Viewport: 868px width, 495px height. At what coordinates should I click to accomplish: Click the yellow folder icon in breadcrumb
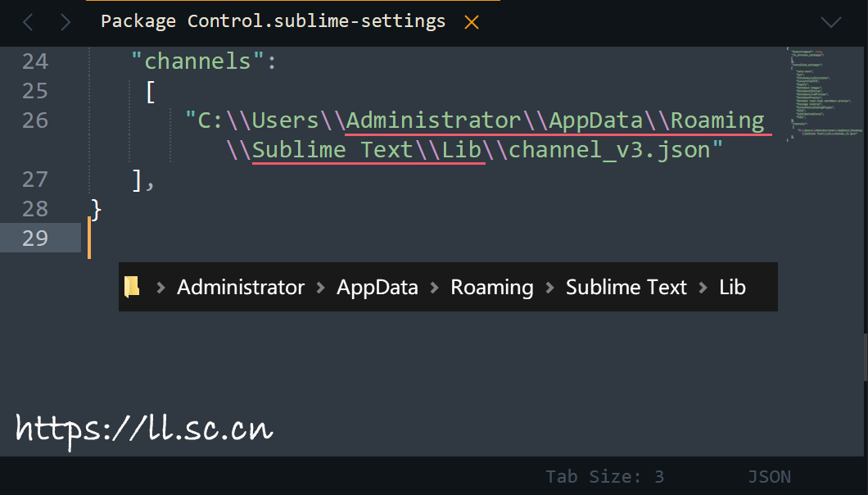point(132,287)
